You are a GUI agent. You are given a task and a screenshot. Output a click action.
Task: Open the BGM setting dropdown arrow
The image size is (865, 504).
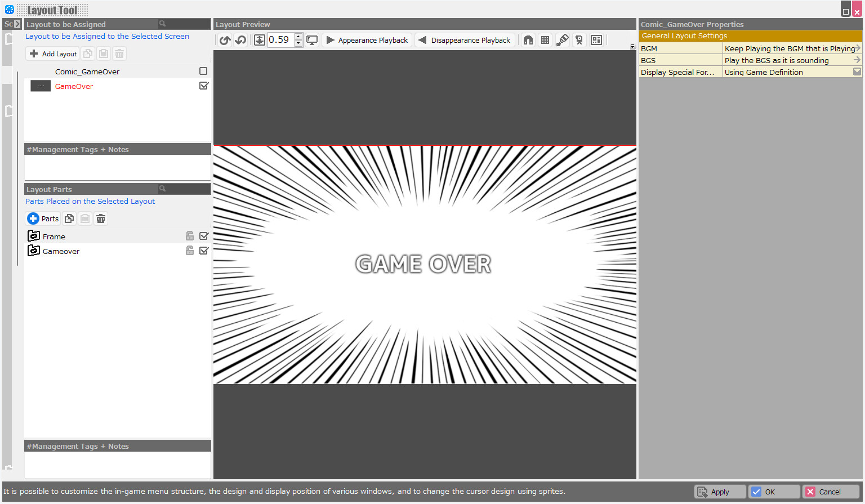[858, 48]
